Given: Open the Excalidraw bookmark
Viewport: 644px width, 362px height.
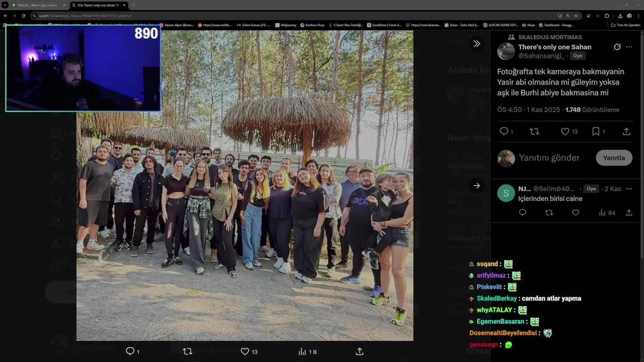Looking at the screenshot, I should [384, 25].
